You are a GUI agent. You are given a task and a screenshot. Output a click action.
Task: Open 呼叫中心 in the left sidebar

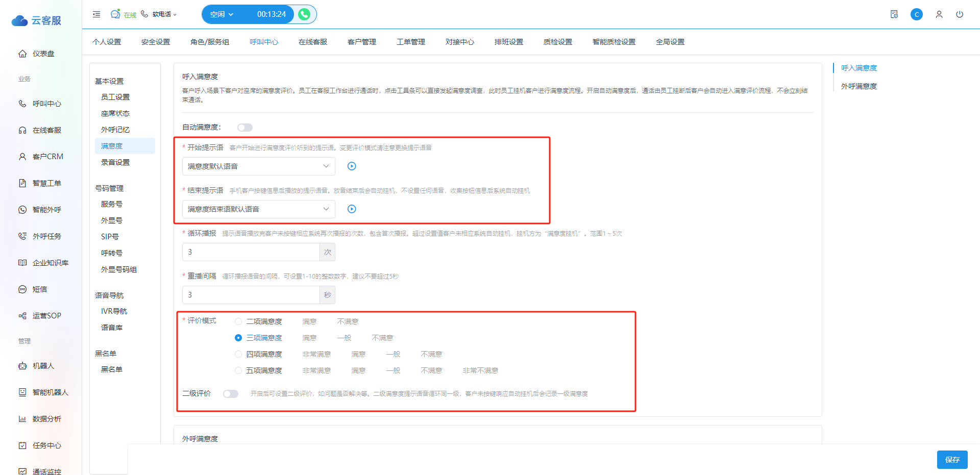(41, 104)
